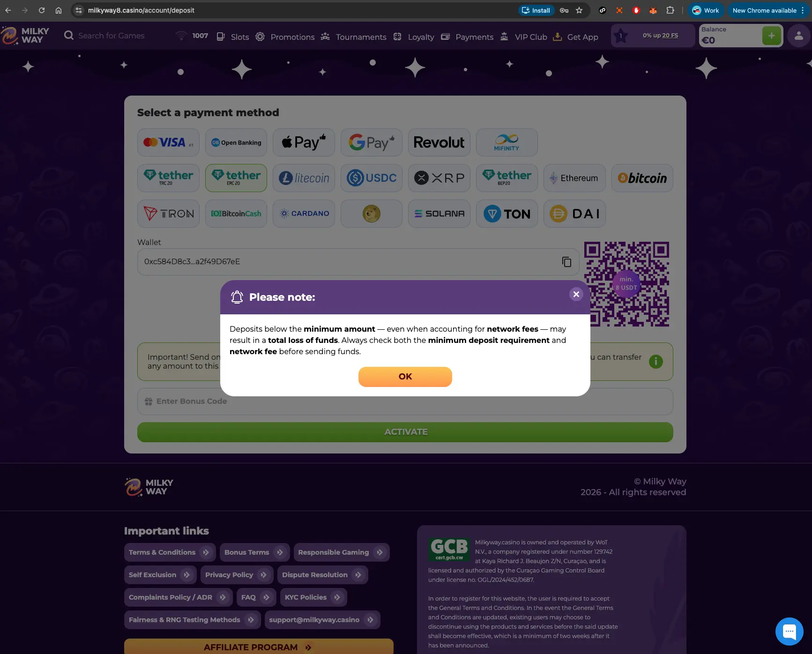The image size is (812, 654).
Task: Click the Install app button
Action: tap(536, 10)
